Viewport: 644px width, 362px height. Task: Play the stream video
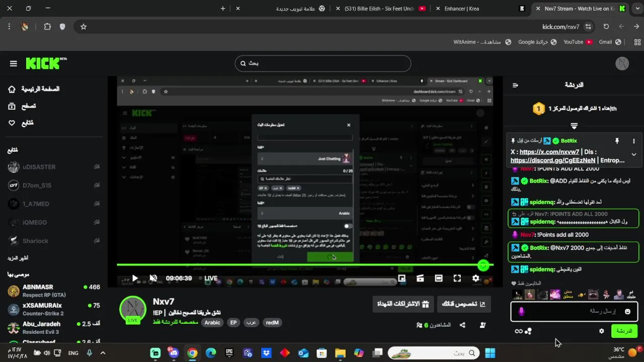[135, 278]
